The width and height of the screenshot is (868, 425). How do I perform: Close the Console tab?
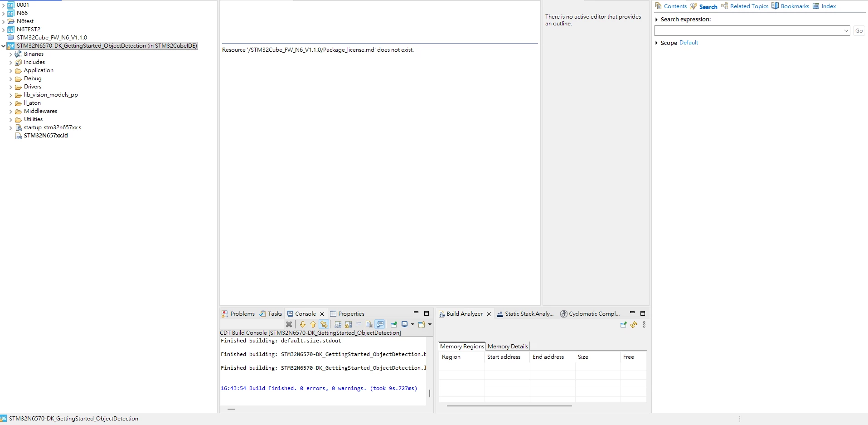coord(322,314)
